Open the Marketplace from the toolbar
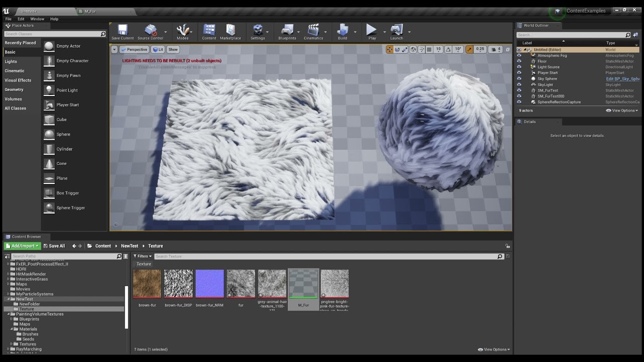Viewport: 644px width, 362px height. pyautogui.click(x=230, y=31)
